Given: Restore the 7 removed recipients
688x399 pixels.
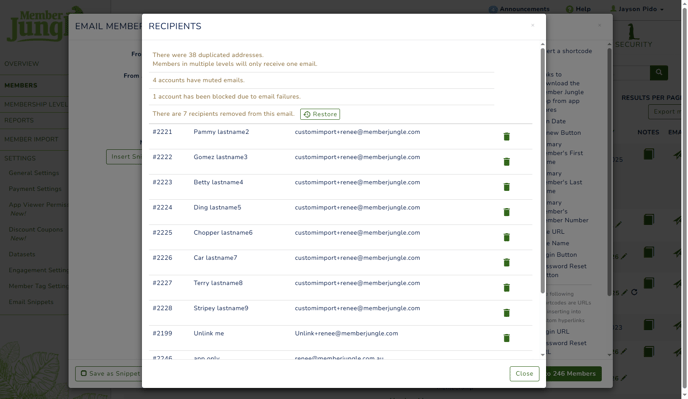Looking at the screenshot, I should tap(320, 114).
